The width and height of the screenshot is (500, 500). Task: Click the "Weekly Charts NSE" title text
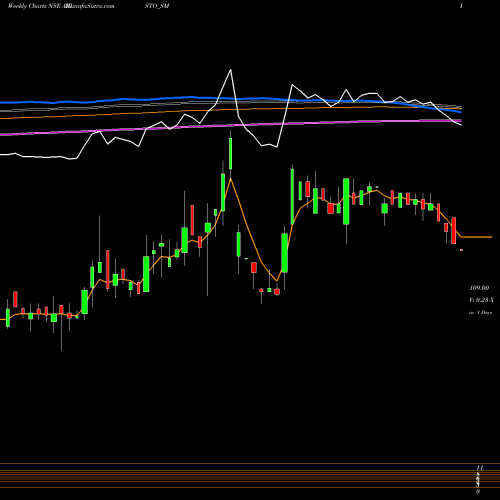(x=34, y=6)
